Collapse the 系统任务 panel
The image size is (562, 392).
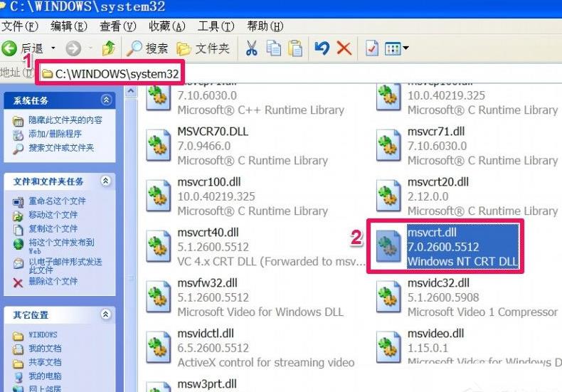click(x=107, y=101)
